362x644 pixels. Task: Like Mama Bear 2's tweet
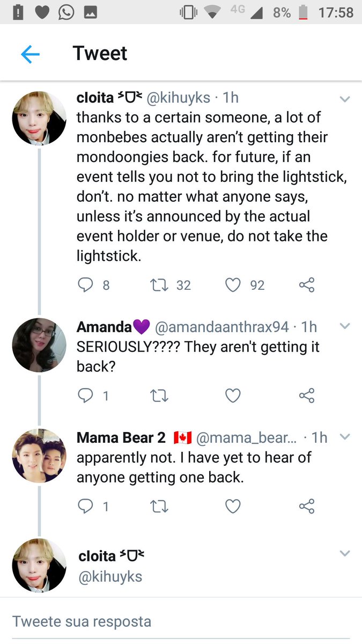tap(232, 506)
